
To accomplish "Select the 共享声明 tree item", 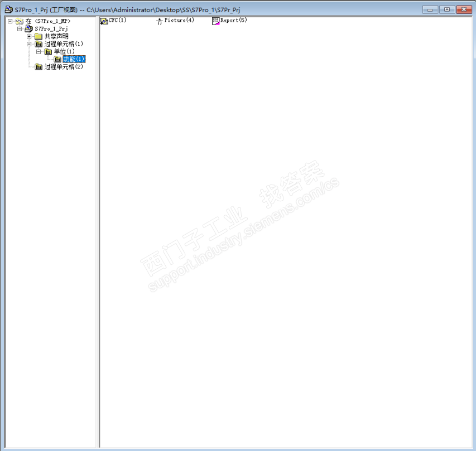I will (x=56, y=36).
